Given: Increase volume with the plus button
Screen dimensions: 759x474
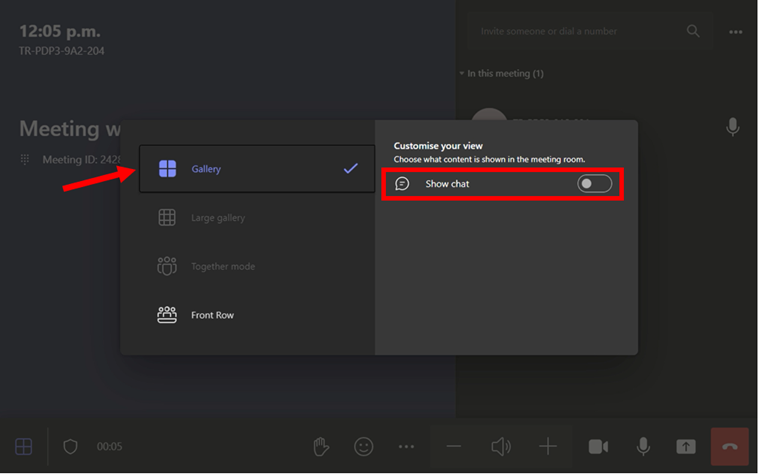Looking at the screenshot, I should click(x=547, y=446).
